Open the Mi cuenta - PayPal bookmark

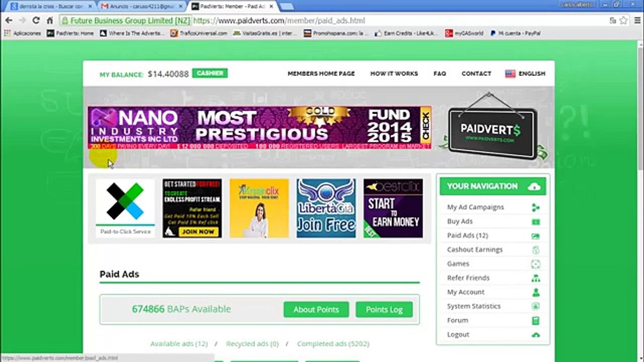coord(515,34)
